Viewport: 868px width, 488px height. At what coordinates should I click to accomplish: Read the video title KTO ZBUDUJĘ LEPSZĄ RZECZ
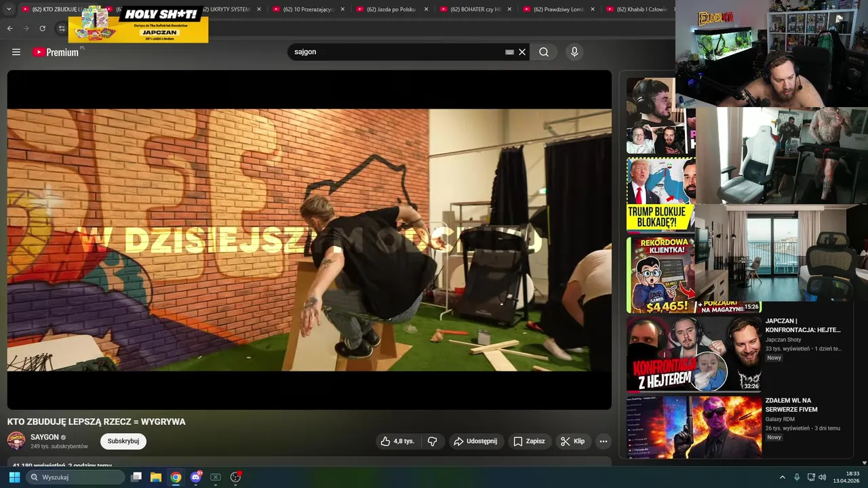click(96, 422)
